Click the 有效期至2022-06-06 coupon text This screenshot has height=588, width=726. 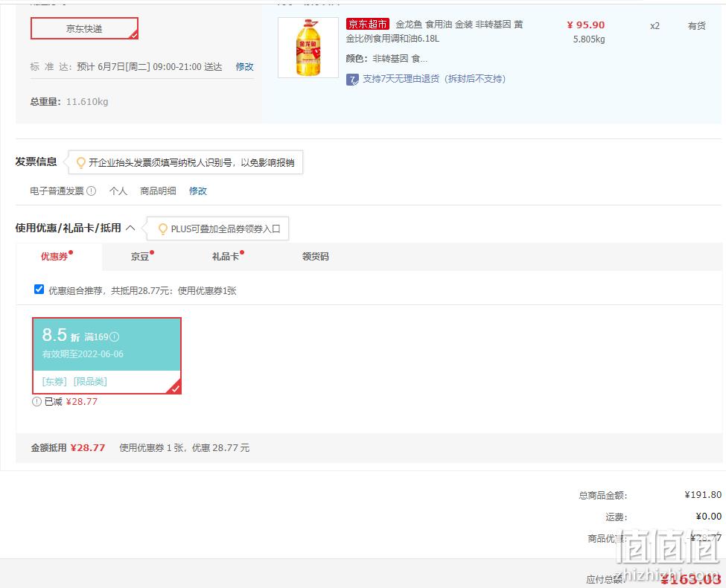83,354
